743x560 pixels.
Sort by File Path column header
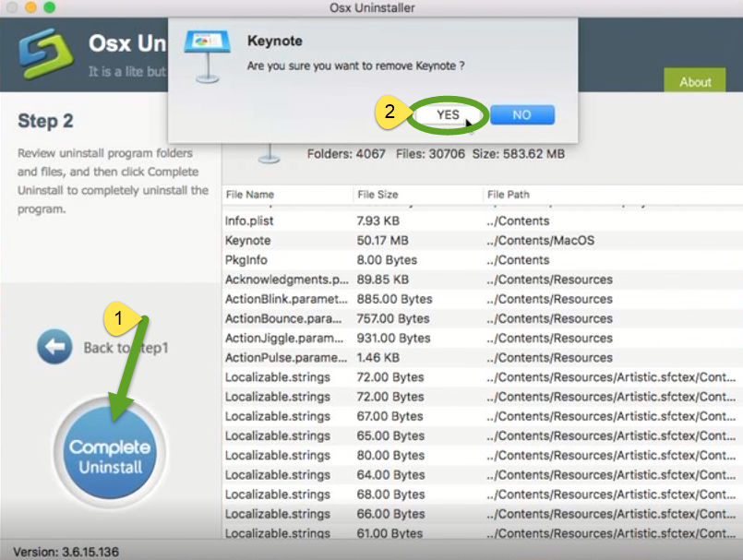coord(509,195)
